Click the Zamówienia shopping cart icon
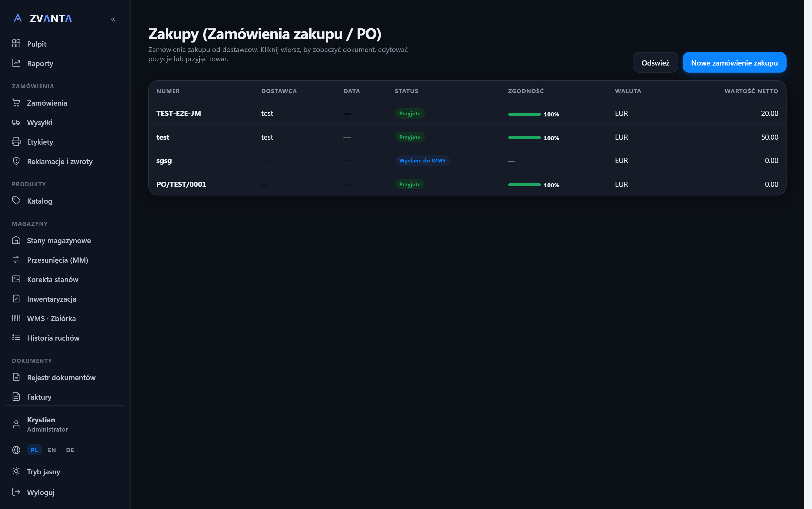 click(16, 103)
